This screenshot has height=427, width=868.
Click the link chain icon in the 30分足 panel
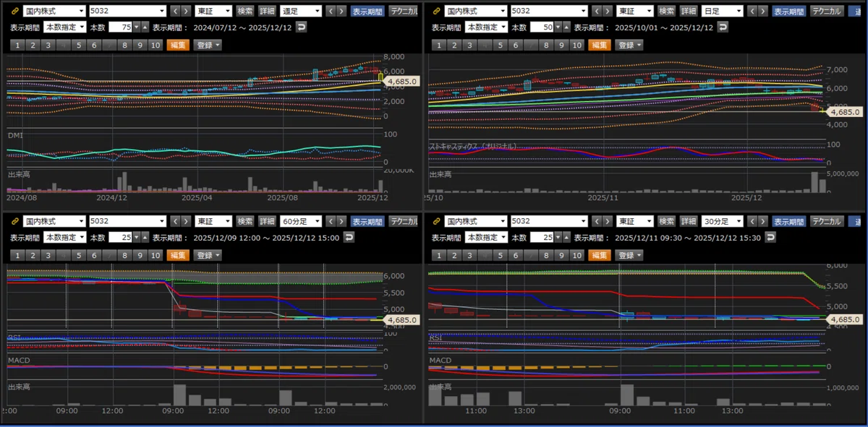coord(436,222)
